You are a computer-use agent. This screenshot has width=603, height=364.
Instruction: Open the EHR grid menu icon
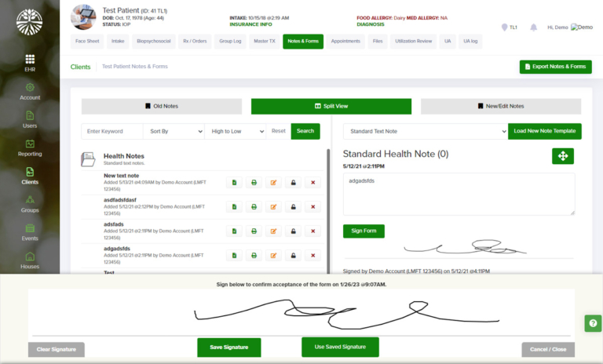tap(30, 59)
